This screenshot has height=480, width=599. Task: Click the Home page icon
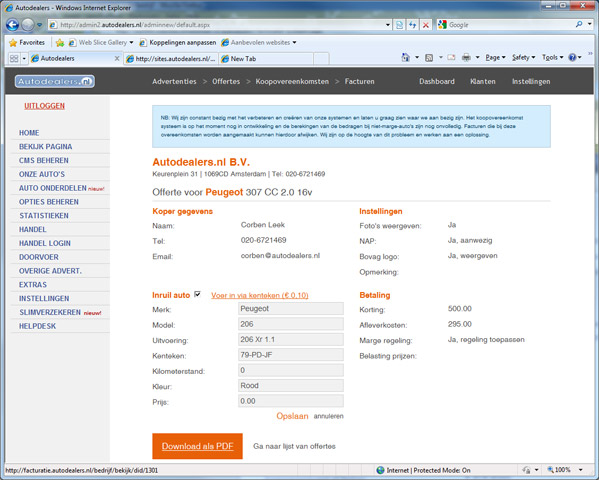click(x=406, y=58)
